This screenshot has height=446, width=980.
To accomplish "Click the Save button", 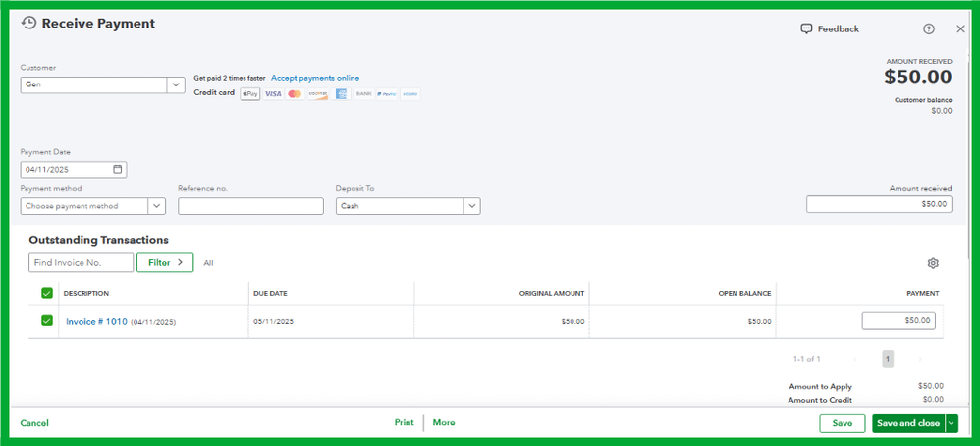I will [x=842, y=423].
